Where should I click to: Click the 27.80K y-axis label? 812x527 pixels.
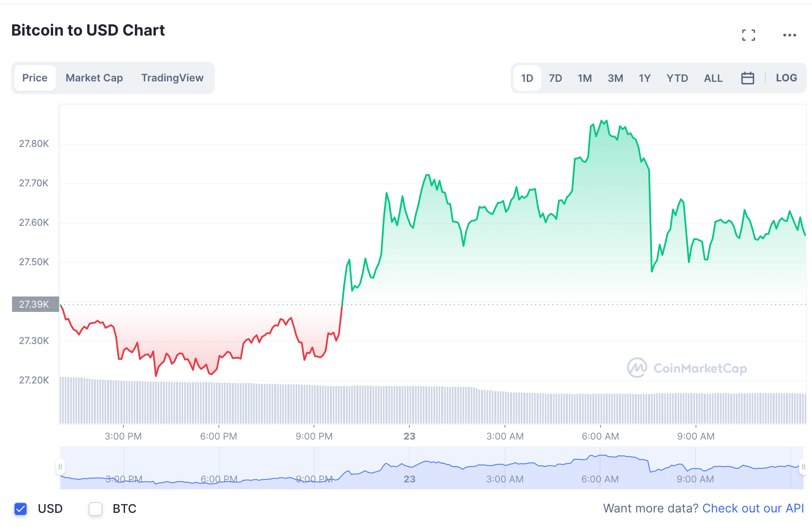[34, 144]
